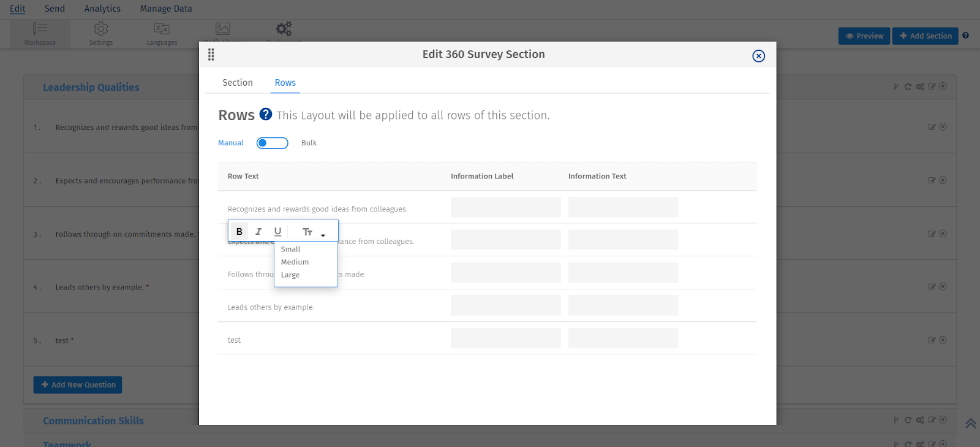The height and width of the screenshot is (447, 980).
Task: Delete question 4 'Leads others by example' icon
Action: [x=943, y=286]
